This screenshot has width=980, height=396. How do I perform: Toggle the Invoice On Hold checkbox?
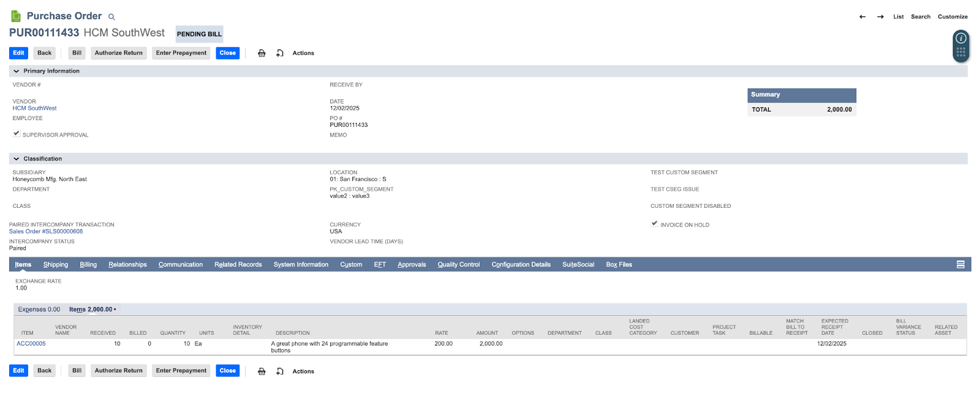click(x=654, y=224)
